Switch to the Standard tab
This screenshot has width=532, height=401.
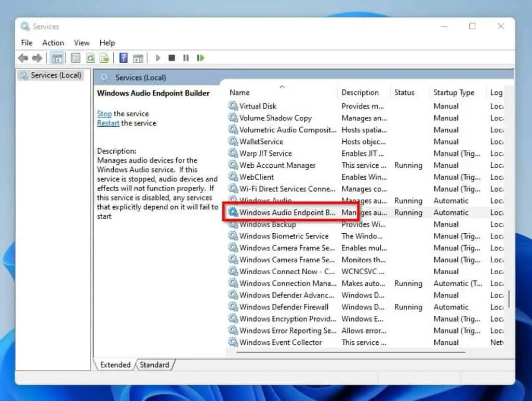pos(154,365)
